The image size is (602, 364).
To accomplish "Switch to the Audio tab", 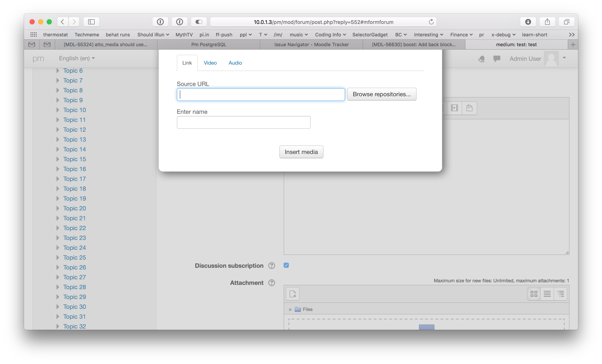I will [235, 63].
